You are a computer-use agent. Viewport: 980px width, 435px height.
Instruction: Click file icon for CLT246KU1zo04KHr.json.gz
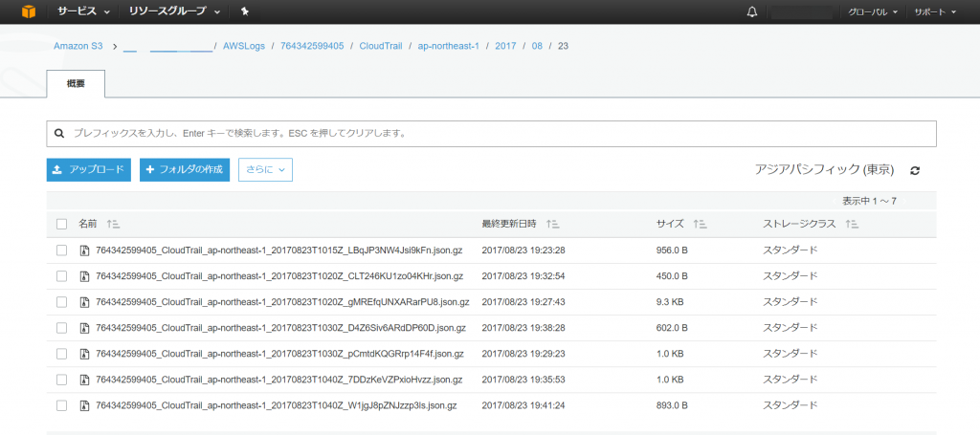(84, 276)
